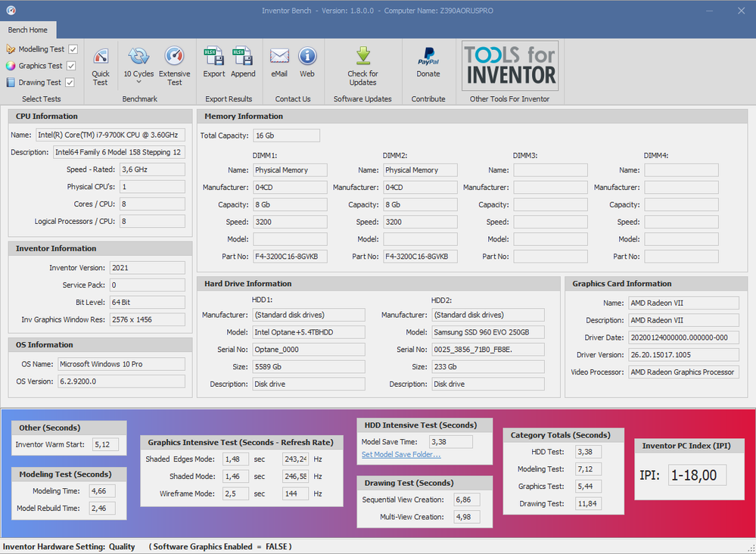
Task: Click the Total Capacity memory field
Action: click(x=286, y=135)
